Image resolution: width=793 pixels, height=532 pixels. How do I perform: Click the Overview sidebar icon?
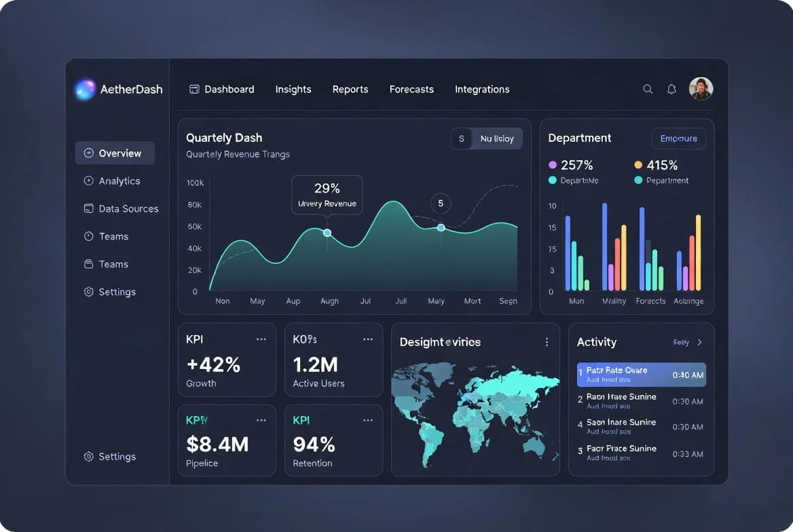(88, 153)
